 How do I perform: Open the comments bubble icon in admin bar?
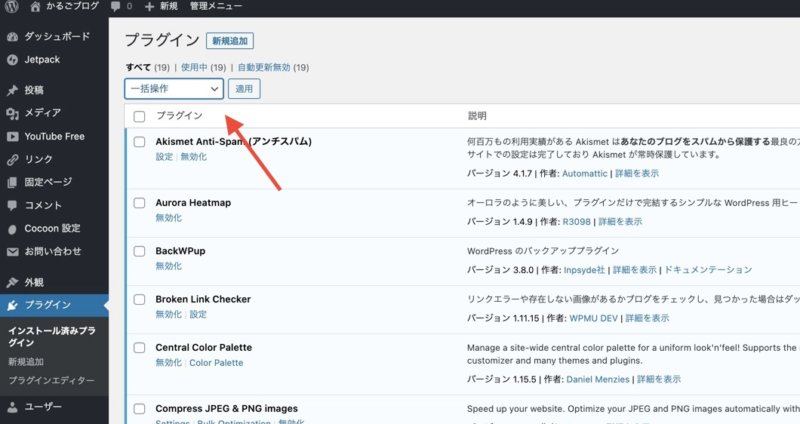116,7
